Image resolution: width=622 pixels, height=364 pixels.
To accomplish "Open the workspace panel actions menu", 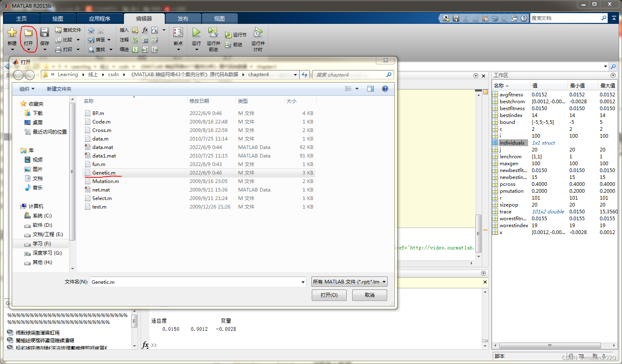I will click(613, 75).
